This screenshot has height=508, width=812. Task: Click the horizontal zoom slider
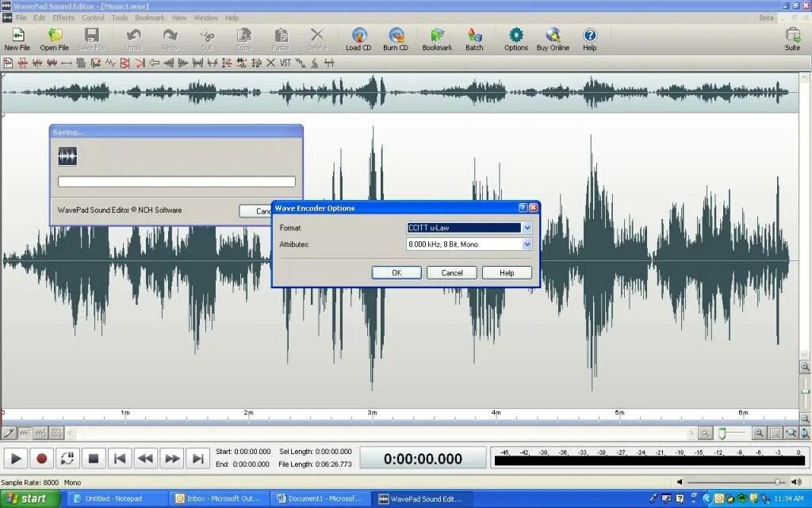[x=730, y=433]
